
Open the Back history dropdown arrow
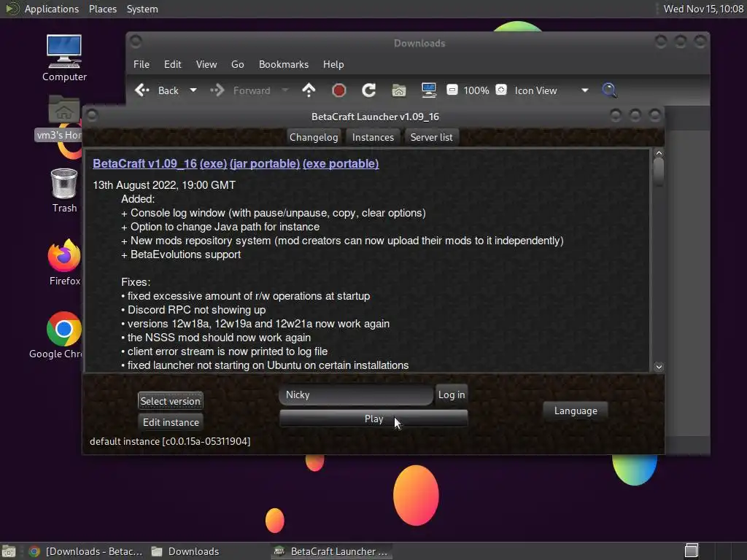click(193, 90)
